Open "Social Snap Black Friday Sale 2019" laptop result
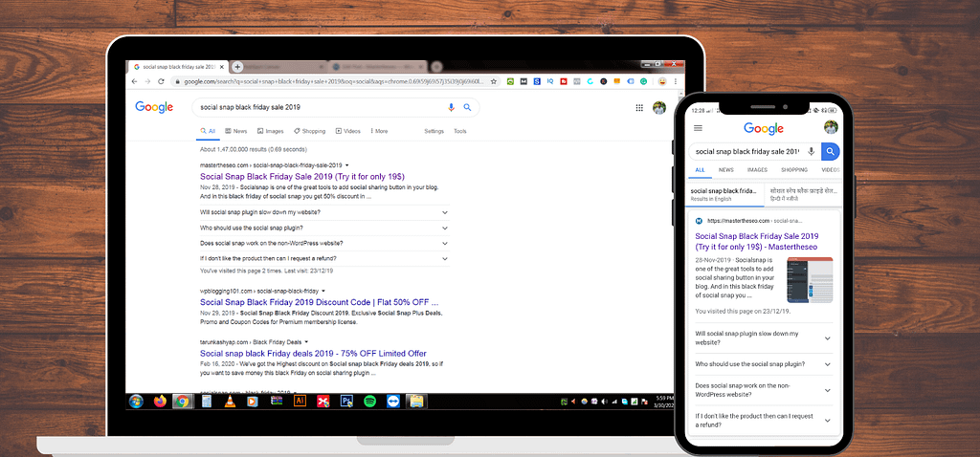The width and height of the screenshot is (980, 457). pos(301,177)
